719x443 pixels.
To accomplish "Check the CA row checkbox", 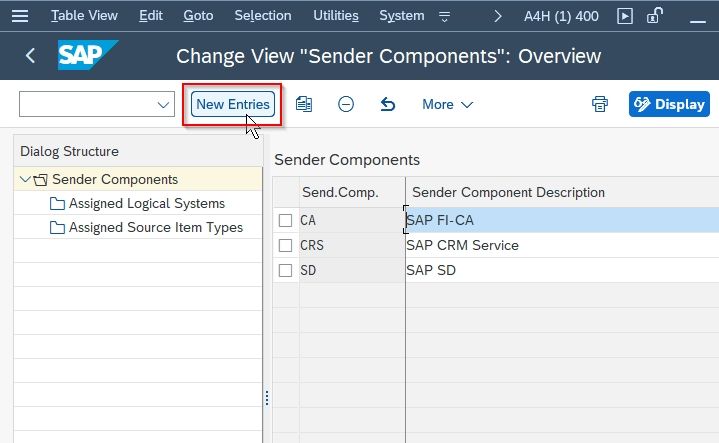I will [285, 220].
